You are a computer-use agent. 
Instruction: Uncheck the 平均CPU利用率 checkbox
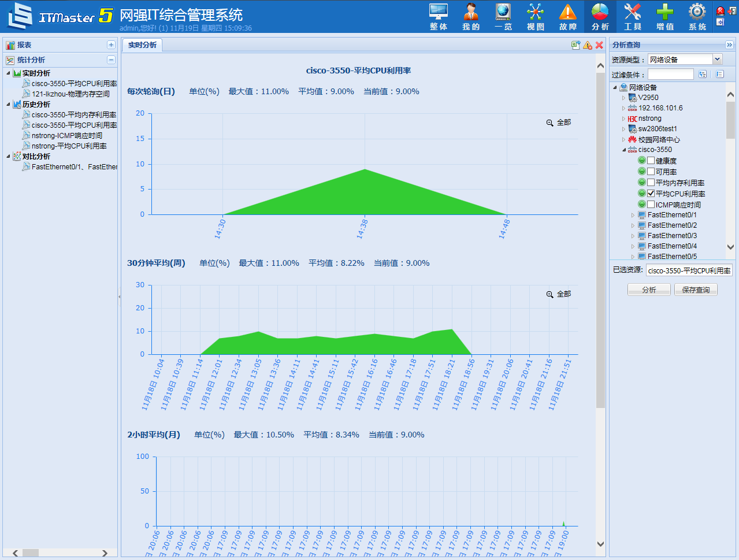651,194
